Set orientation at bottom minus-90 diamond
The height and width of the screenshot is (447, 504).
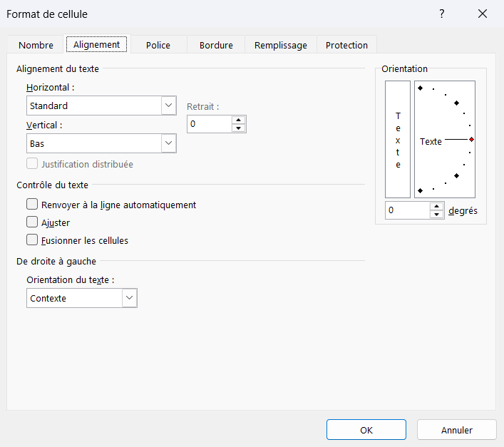[420, 190]
